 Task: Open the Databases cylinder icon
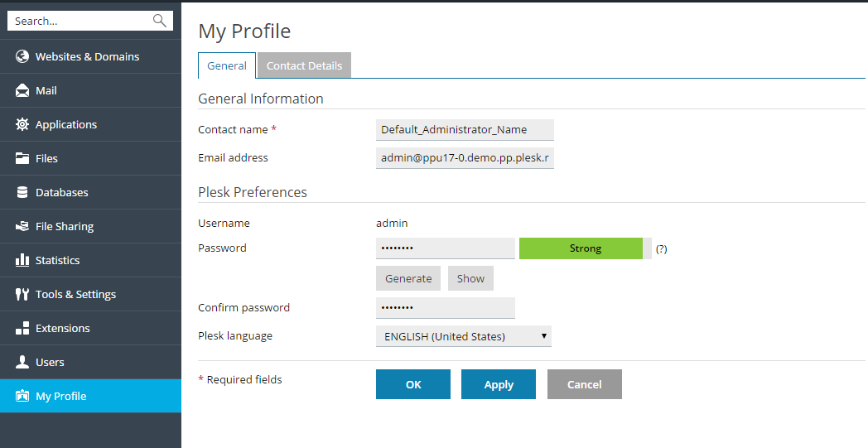point(22,193)
